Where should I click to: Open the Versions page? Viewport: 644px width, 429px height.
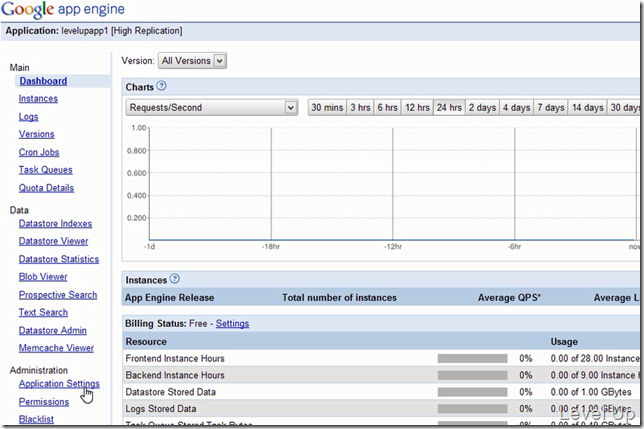point(37,134)
